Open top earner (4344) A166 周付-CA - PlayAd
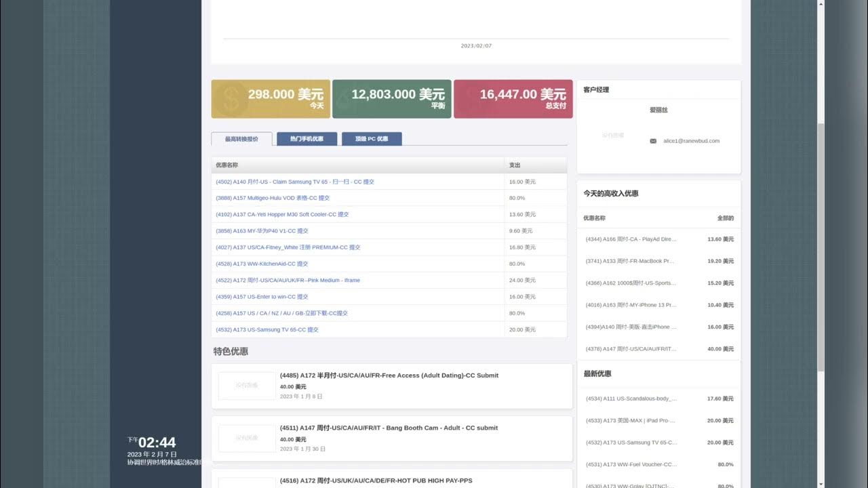The height and width of the screenshot is (488, 868). (631, 239)
